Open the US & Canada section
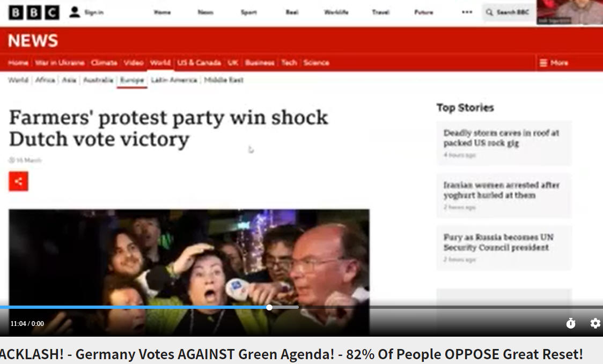The height and width of the screenshot is (364, 603). [199, 63]
